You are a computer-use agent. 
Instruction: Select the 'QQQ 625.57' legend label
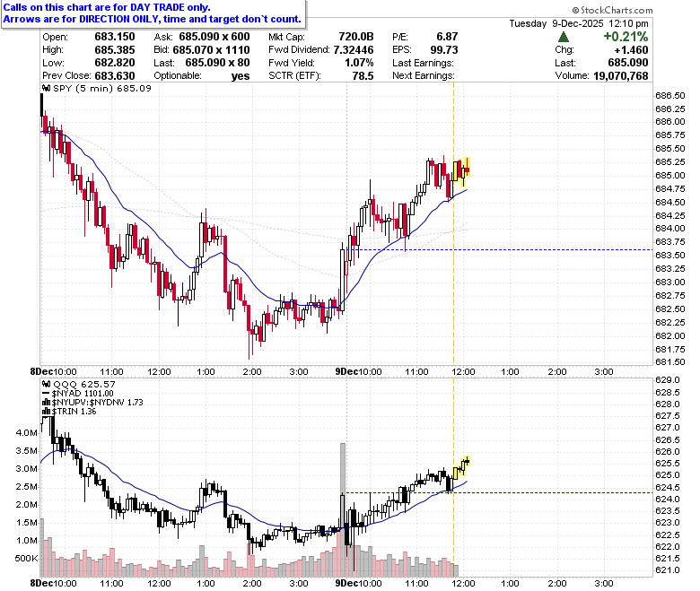(84, 384)
